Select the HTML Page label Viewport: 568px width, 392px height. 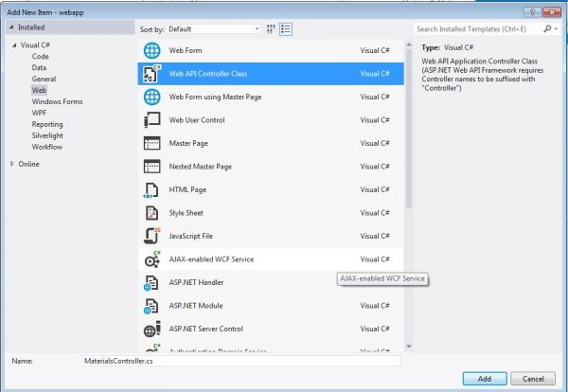coord(187,189)
